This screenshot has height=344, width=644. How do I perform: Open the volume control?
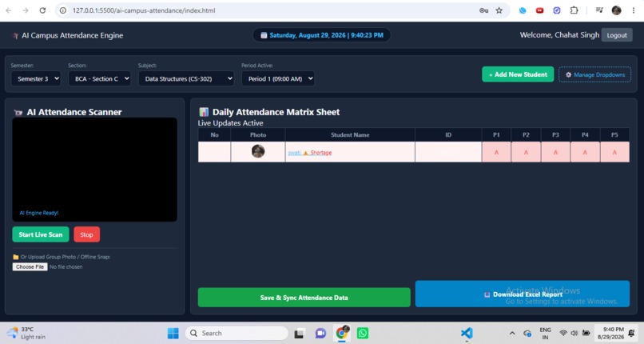(x=574, y=334)
